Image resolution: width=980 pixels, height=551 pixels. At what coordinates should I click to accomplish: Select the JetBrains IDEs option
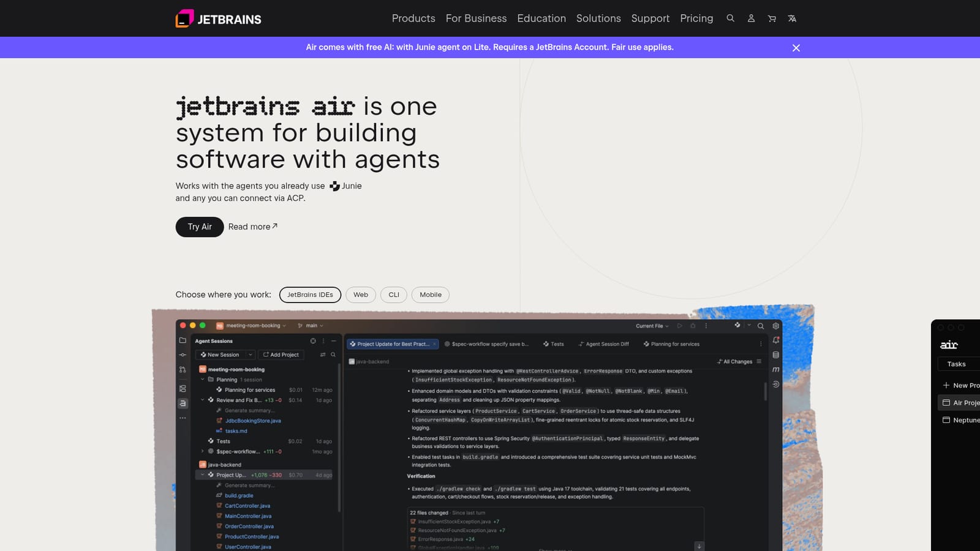[310, 294]
